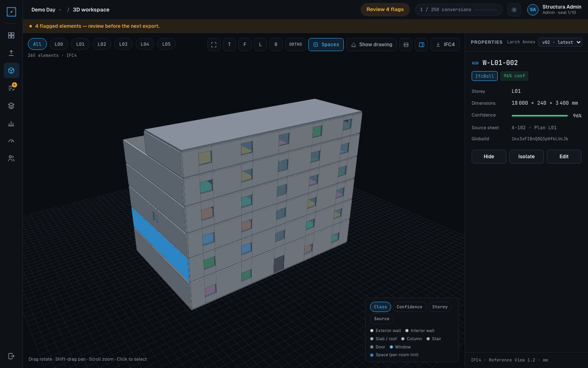This screenshot has height=368, width=588.
Task: Open the bar chart analytics sidebar icon
Action: (x=11, y=123)
